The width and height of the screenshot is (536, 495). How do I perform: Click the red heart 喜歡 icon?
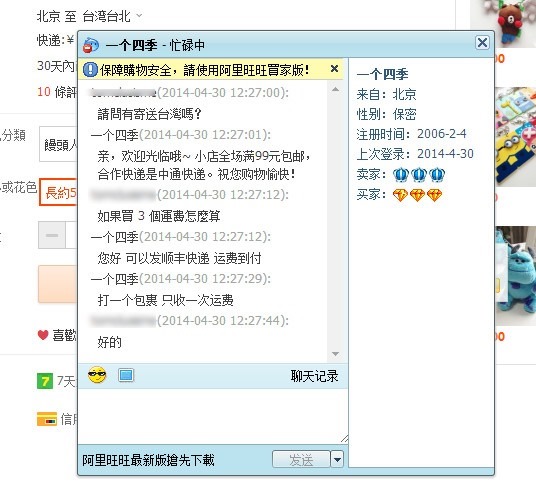43,335
